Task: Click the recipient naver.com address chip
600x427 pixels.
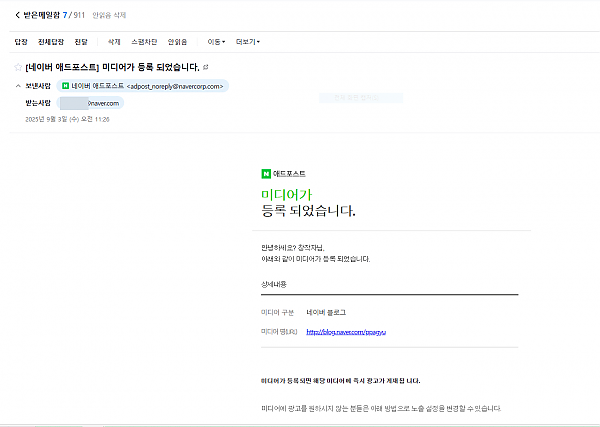Action: [90, 103]
